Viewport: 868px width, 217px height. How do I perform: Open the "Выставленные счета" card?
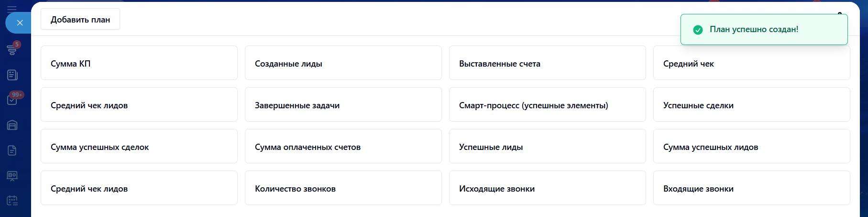pyautogui.click(x=547, y=63)
